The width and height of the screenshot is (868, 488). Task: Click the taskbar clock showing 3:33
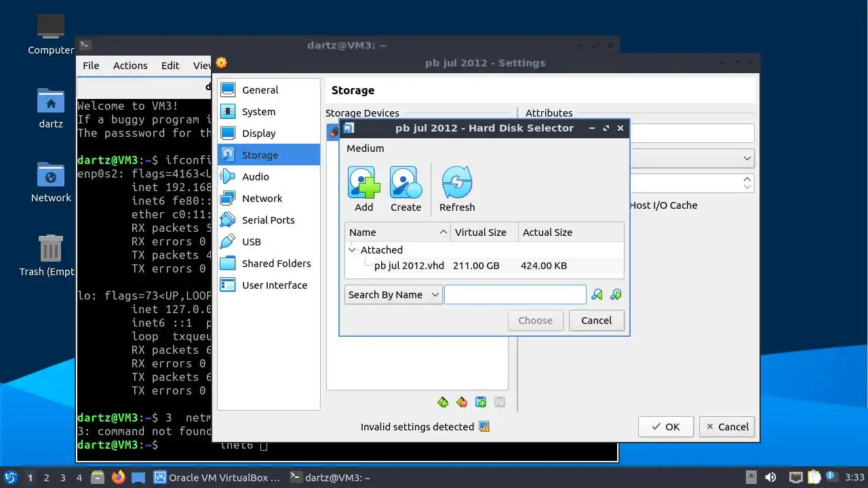click(855, 478)
